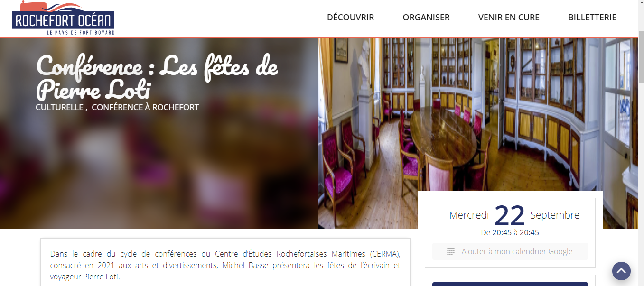Screen dimensions: 644x286
Task: Click the blurred banner area left of photo
Action: (x=159, y=166)
